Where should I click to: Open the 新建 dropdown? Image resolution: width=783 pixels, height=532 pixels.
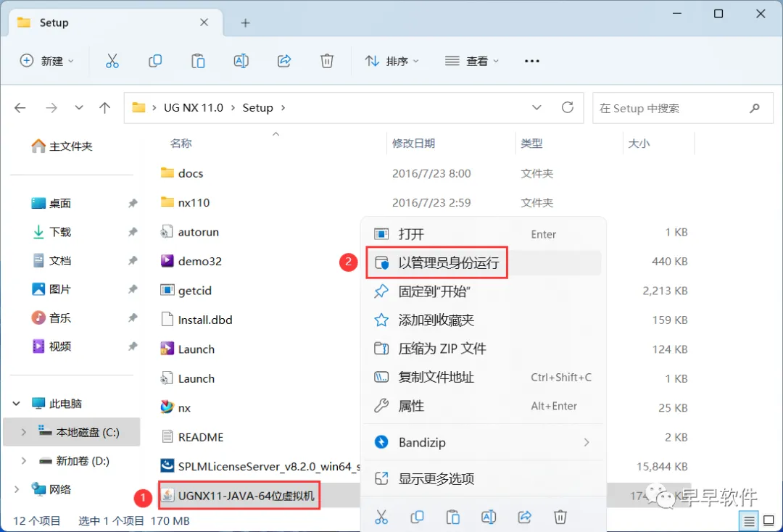coord(47,61)
